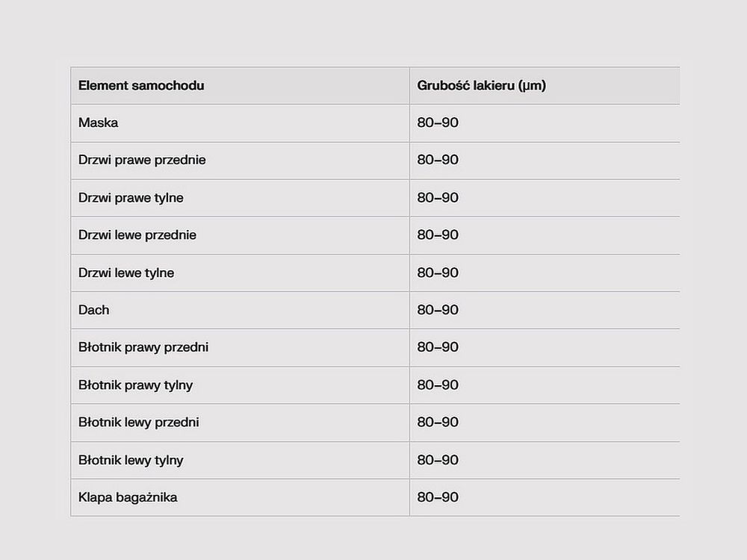Click the thickness value for Klapa bagażnika
The width and height of the screenshot is (747, 560).
point(437,497)
